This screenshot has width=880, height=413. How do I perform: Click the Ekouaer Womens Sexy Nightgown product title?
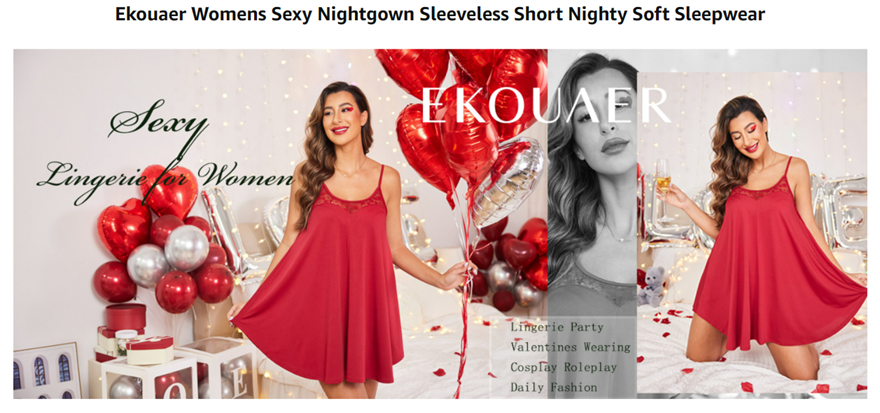439,15
